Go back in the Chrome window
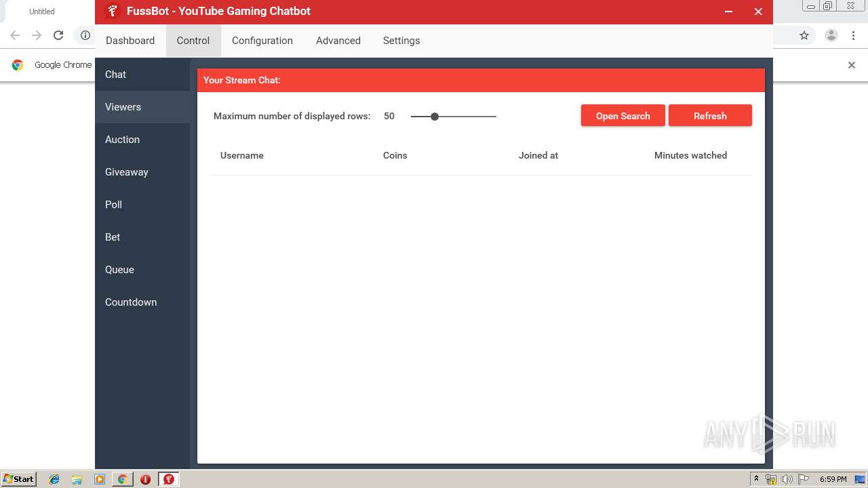This screenshot has height=488, width=868. pos(15,35)
